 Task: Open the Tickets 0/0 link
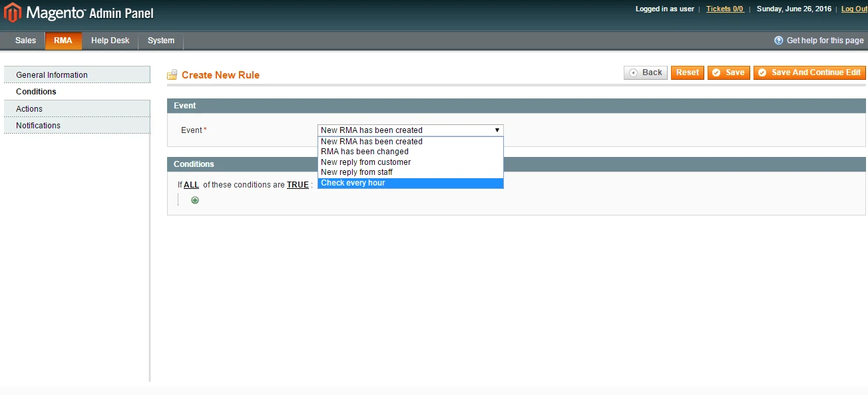(725, 9)
